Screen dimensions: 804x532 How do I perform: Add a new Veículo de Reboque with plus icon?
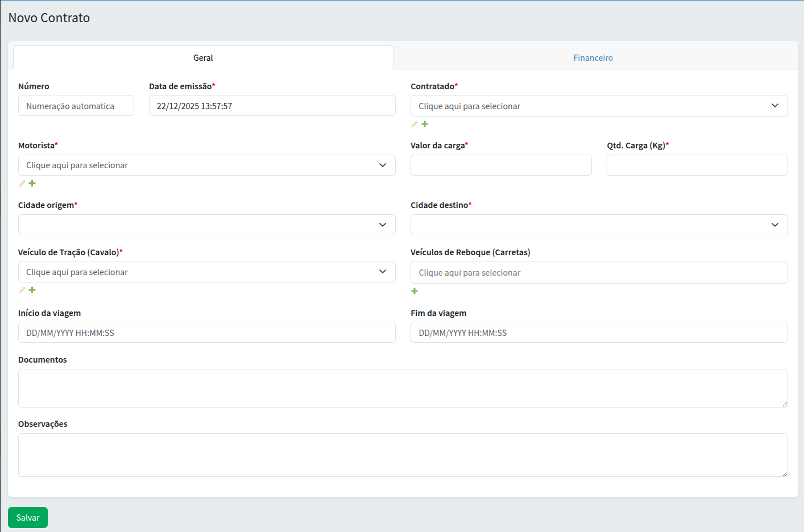(415, 291)
